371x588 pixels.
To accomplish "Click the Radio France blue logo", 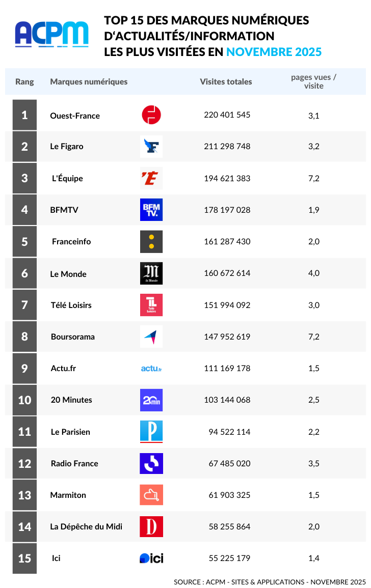I will coord(151,463).
